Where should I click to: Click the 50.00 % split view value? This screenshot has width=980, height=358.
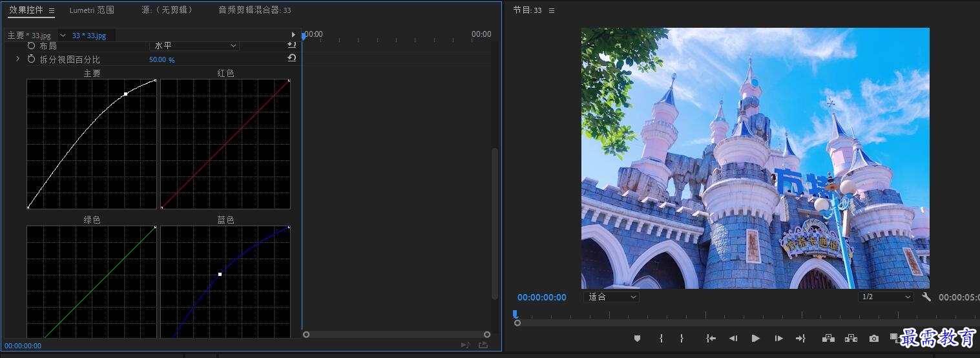pos(162,59)
